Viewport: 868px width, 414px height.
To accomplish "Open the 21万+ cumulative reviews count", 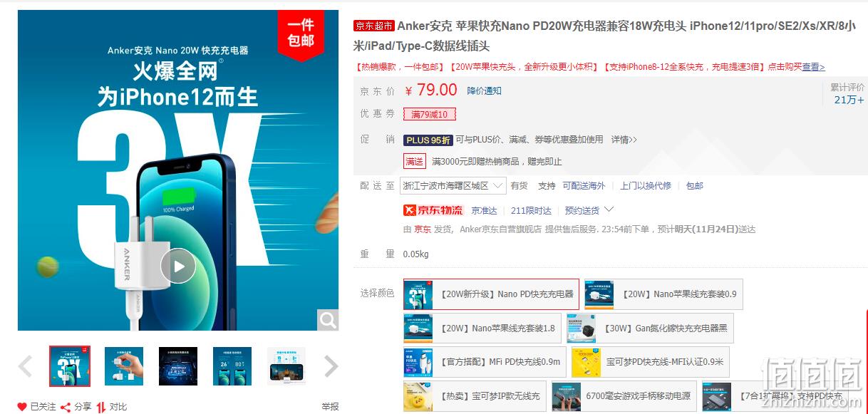I will [849, 100].
